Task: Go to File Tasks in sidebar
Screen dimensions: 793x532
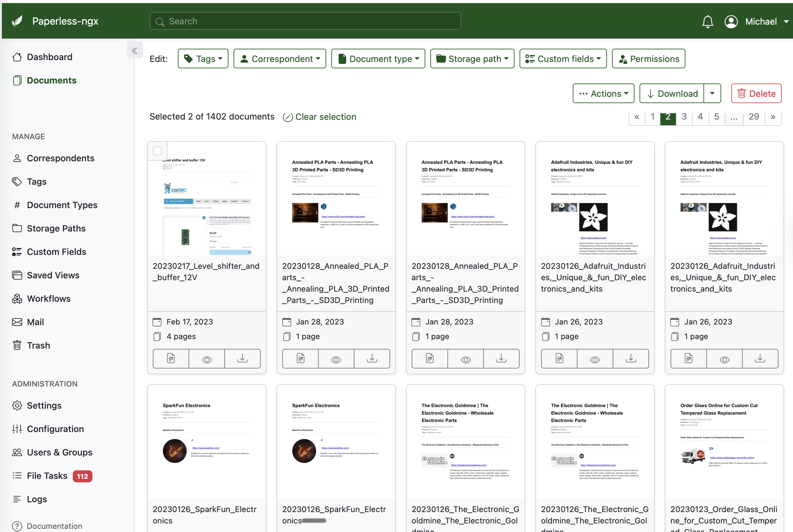Action: [47, 476]
